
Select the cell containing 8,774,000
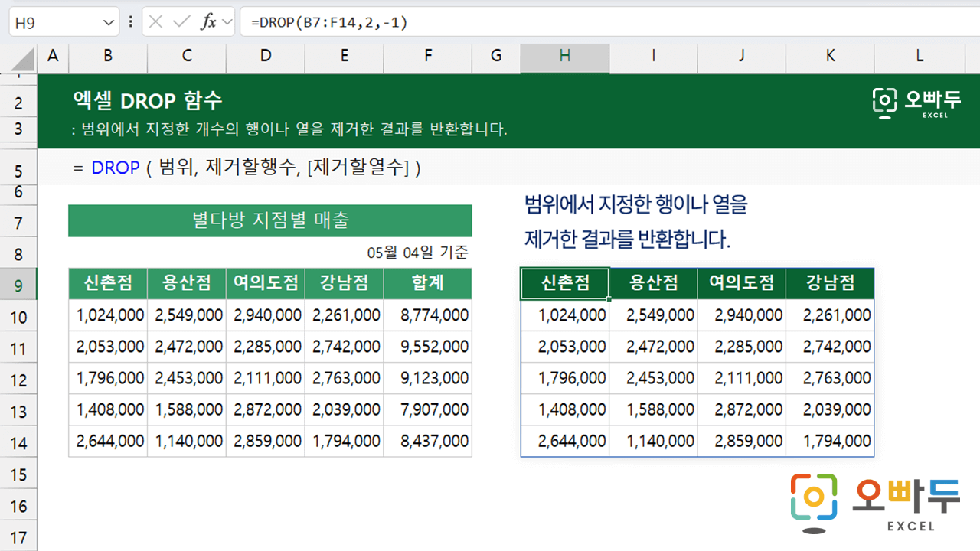pyautogui.click(x=427, y=315)
